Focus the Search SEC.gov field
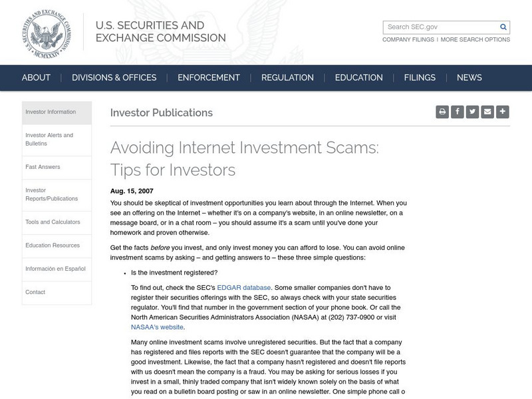Image resolution: width=532 pixels, height=399 pixels. tap(441, 27)
